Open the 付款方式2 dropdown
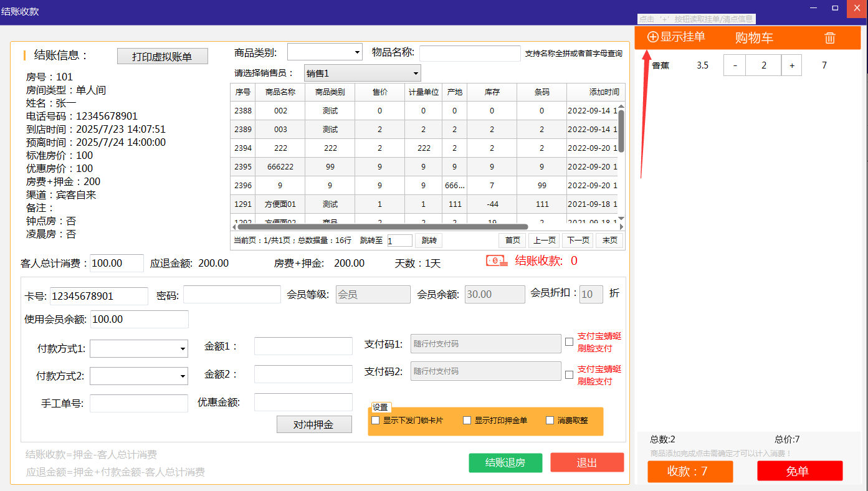The width and height of the screenshot is (868, 491). 139,376
